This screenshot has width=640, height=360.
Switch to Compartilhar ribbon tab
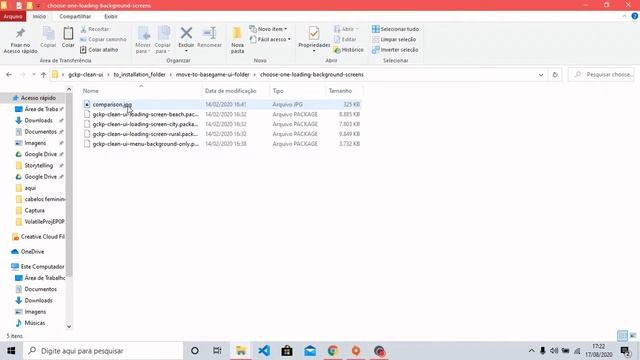click(x=75, y=16)
